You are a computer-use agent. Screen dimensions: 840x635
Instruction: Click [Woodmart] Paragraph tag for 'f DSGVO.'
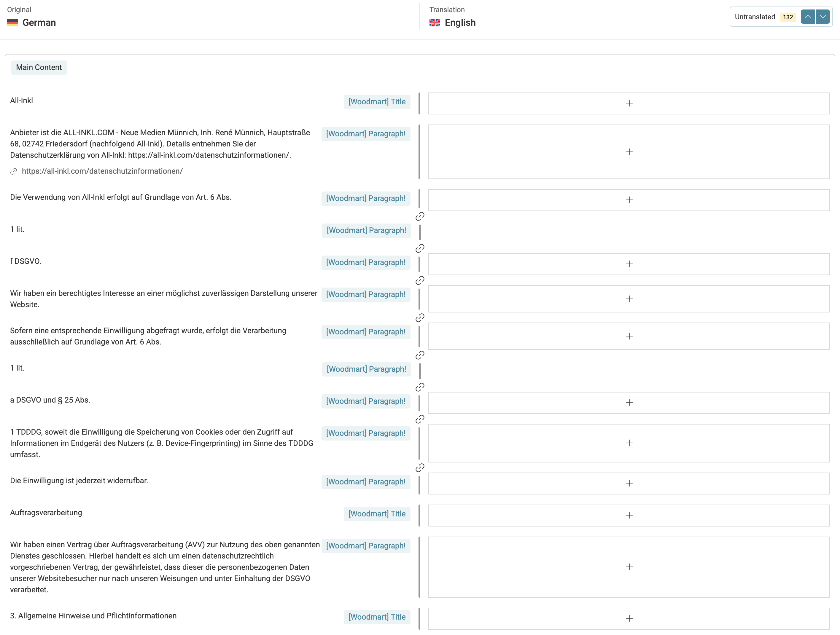(366, 262)
